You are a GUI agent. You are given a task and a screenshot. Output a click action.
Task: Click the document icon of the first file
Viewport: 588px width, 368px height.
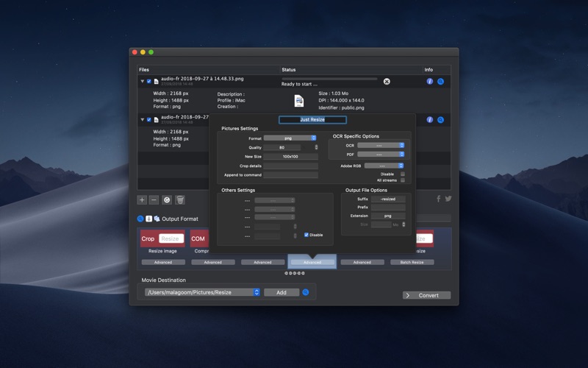click(x=156, y=82)
